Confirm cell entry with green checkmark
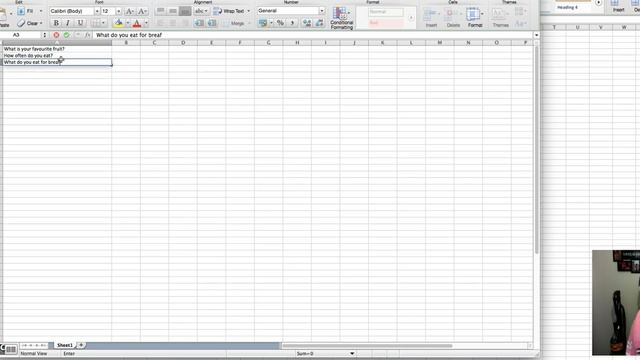The image size is (640, 360). 67,35
